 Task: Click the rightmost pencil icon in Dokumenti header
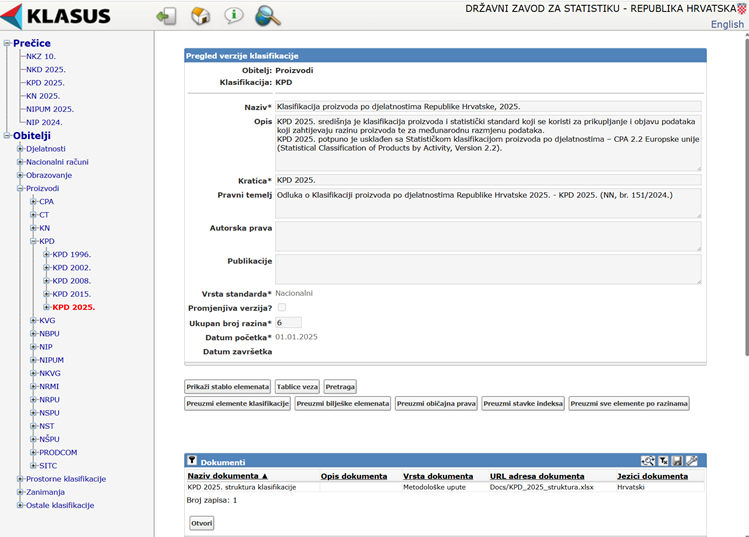pyautogui.click(x=692, y=461)
